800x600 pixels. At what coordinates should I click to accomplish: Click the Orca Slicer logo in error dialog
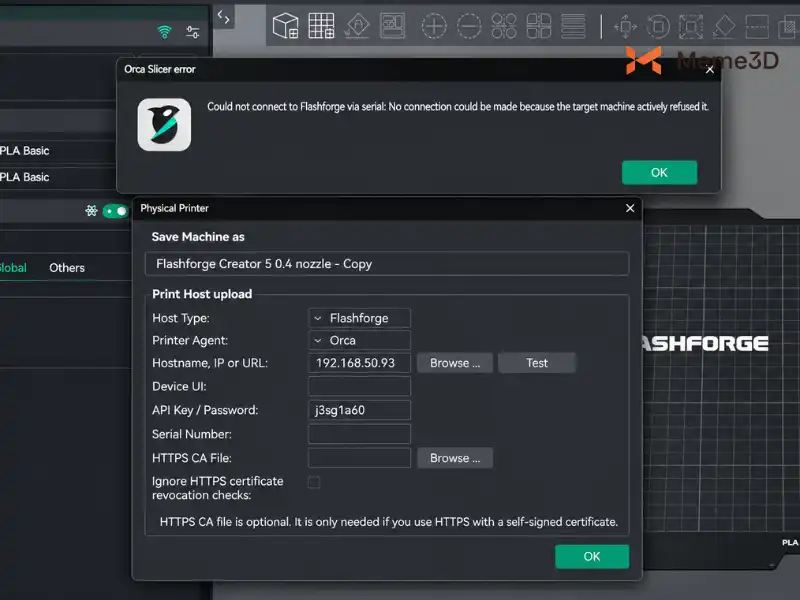click(x=164, y=124)
